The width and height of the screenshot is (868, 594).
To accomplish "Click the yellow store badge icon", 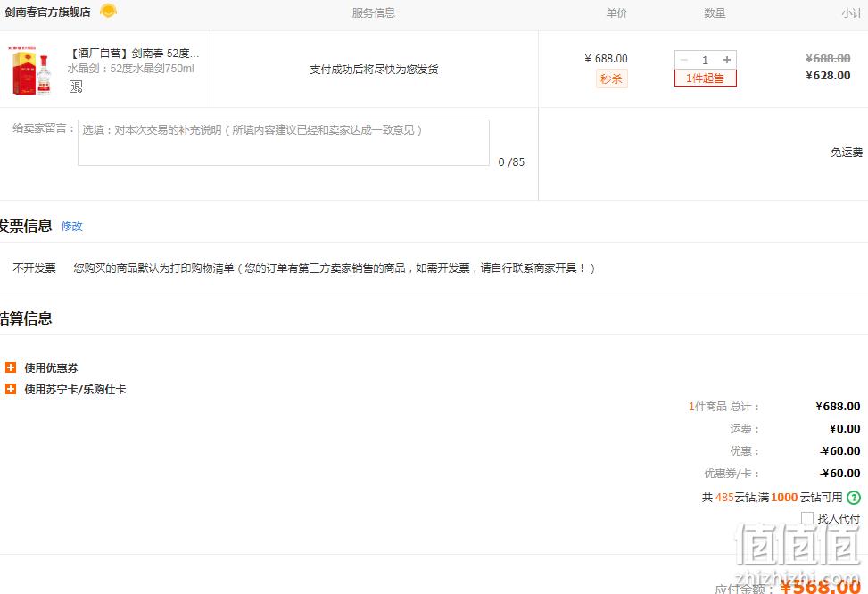I will [108, 11].
